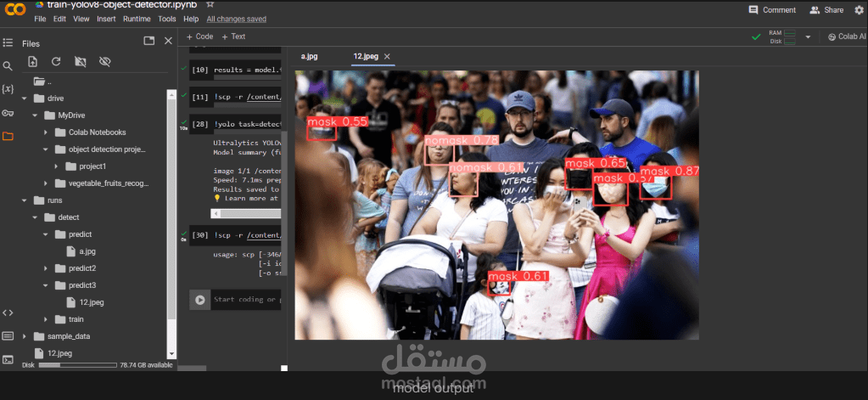Click the Share button
This screenshot has width=868, height=400.
point(826,10)
